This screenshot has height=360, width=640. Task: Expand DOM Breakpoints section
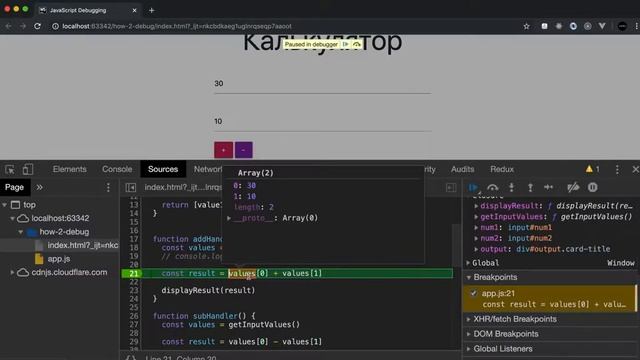coord(469,334)
